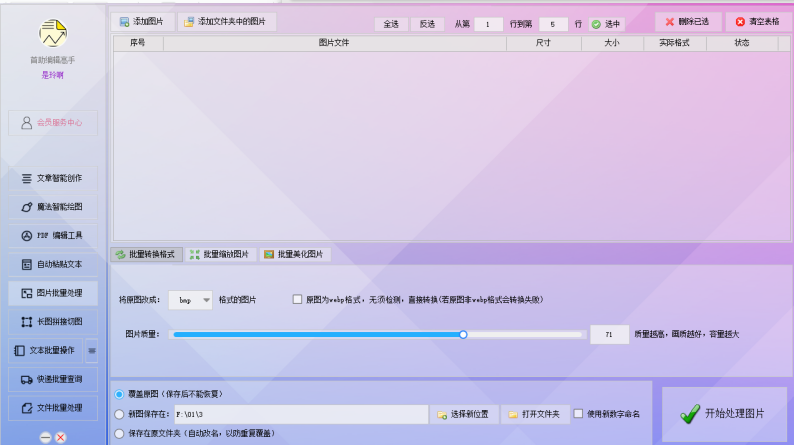Switch to 批量缩放图片 tab
The image size is (794, 445).
221,254
